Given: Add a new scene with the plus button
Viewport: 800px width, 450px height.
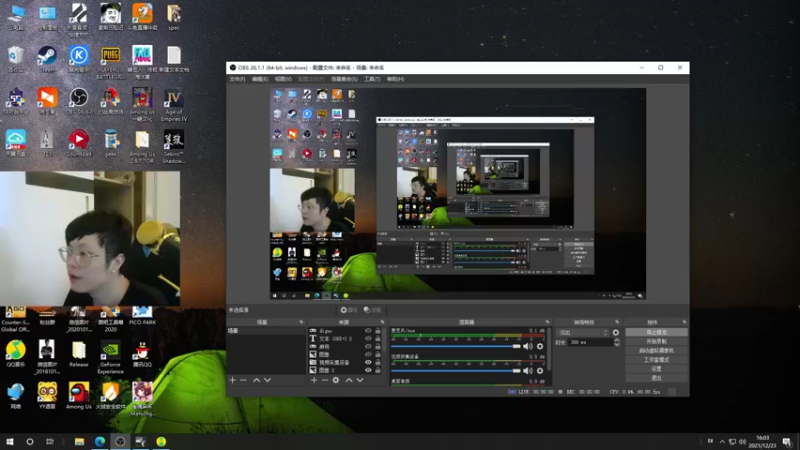Looking at the screenshot, I should pyautogui.click(x=233, y=380).
